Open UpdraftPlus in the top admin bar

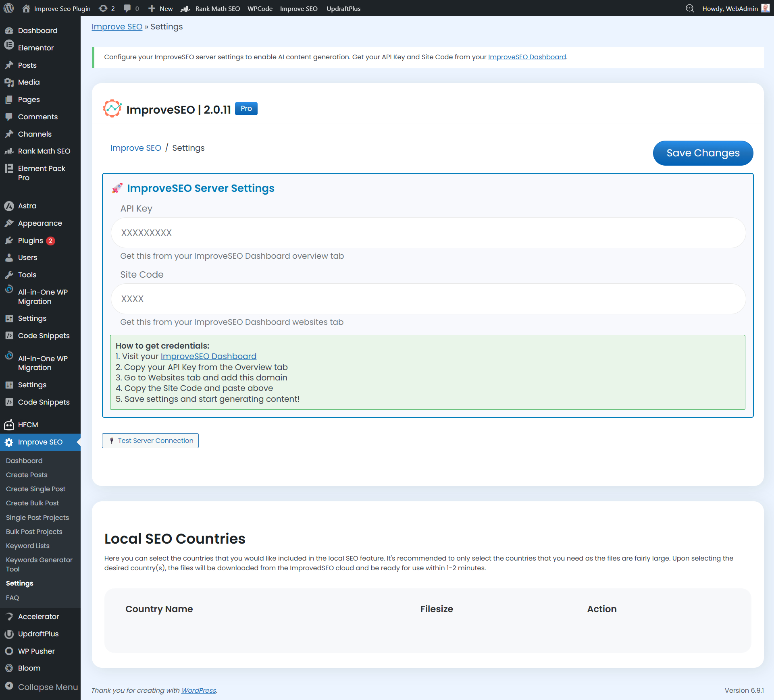click(x=343, y=8)
